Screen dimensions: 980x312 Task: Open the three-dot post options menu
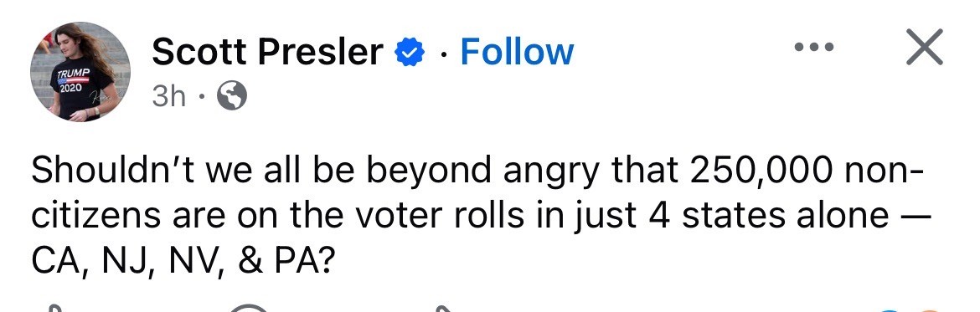(x=813, y=48)
